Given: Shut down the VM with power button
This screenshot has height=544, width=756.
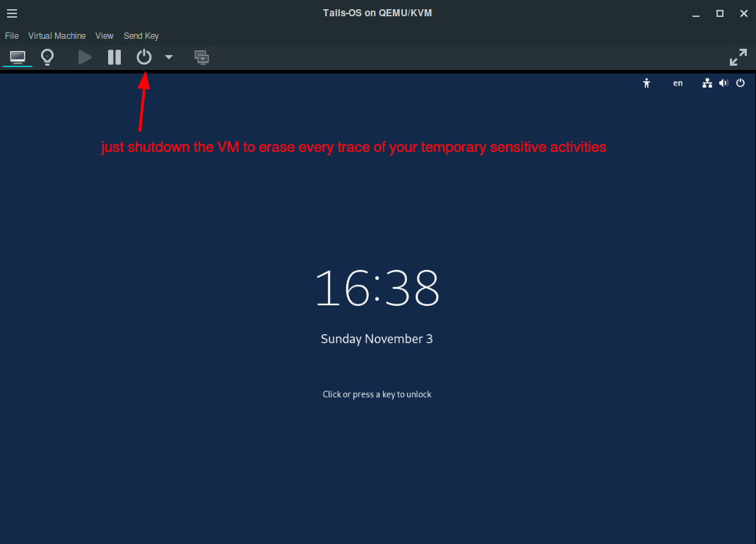Looking at the screenshot, I should tap(144, 57).
